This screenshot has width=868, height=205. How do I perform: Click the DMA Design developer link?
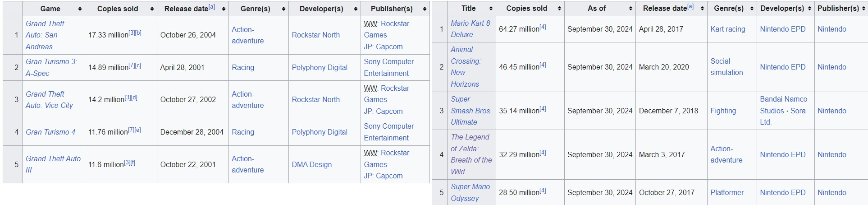311,164
